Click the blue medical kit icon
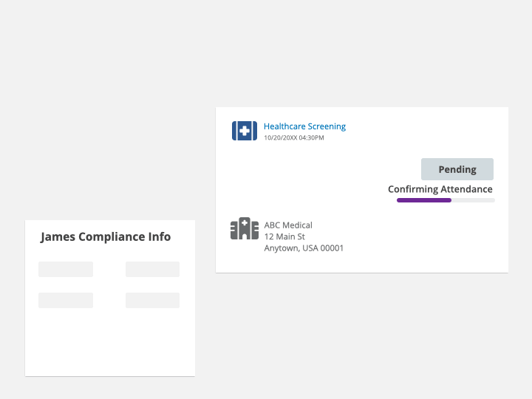The width and height of the screenshot is (532, 399). coord(245,131)
